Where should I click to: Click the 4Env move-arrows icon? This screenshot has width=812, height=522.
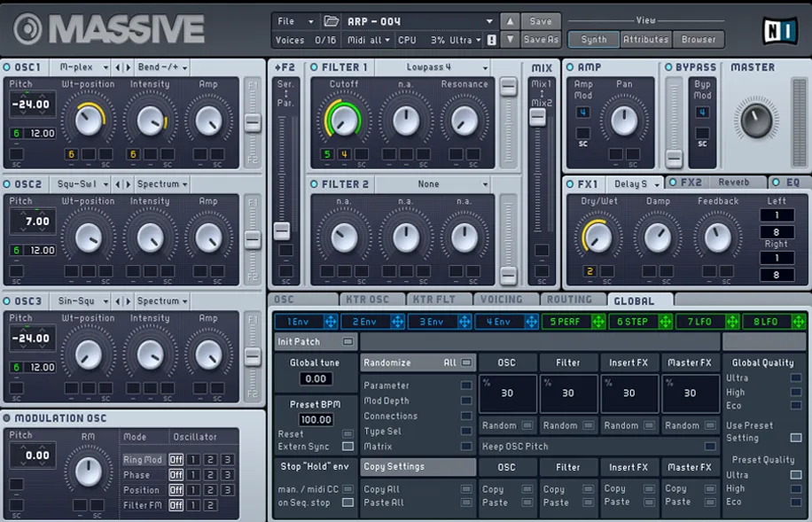click(531, 322)
